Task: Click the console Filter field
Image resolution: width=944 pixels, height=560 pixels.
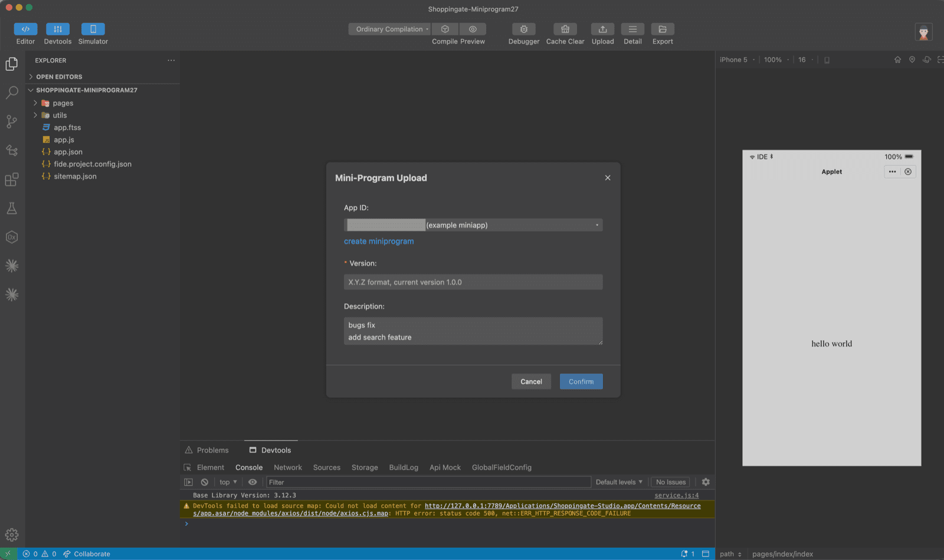Action: 429,482
